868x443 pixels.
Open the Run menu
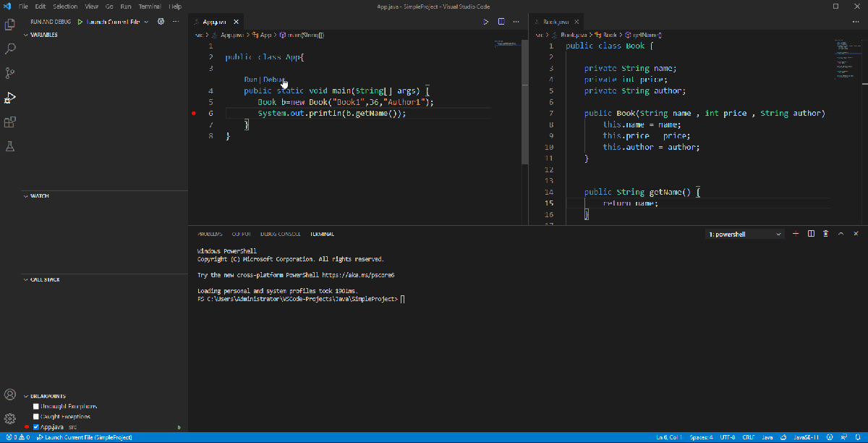point(127,6)
